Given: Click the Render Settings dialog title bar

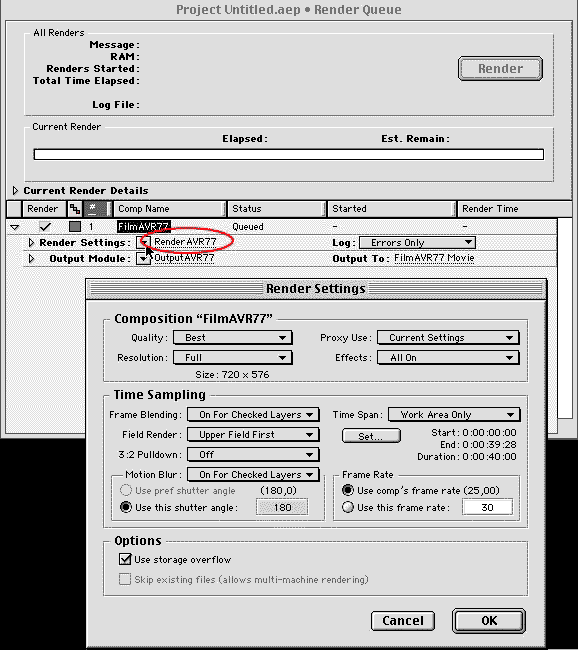Looking at the screenshot, I should (x=316, y=289).
